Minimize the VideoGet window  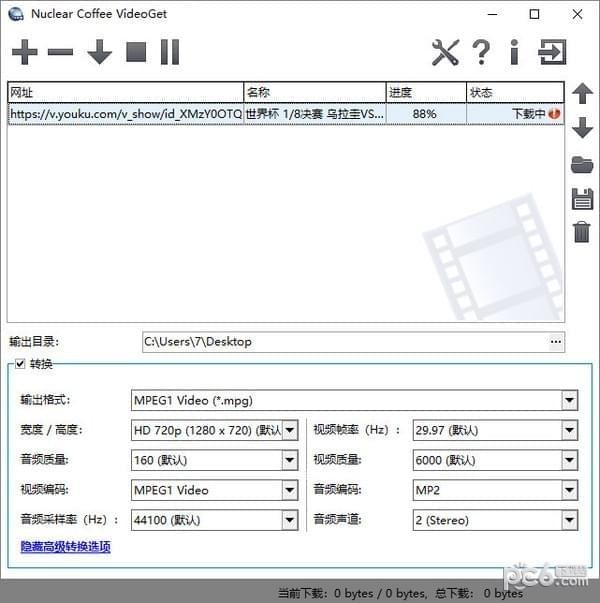492,14
